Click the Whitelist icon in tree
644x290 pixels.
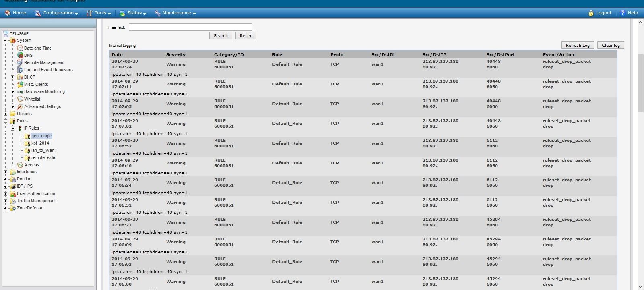point(20,99)
